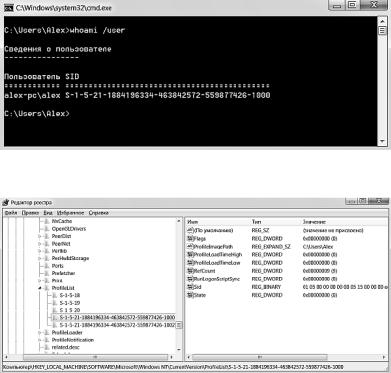
Task: Click the REG_SZ type cell
Action: [x=260, y=230]
